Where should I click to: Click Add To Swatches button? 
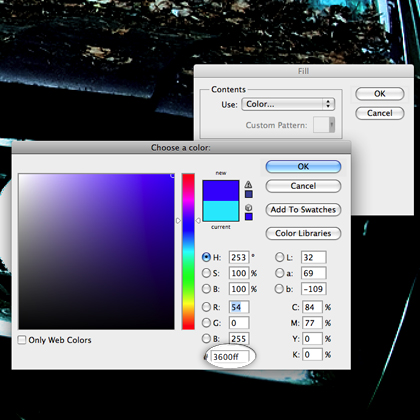click(303, 210)
